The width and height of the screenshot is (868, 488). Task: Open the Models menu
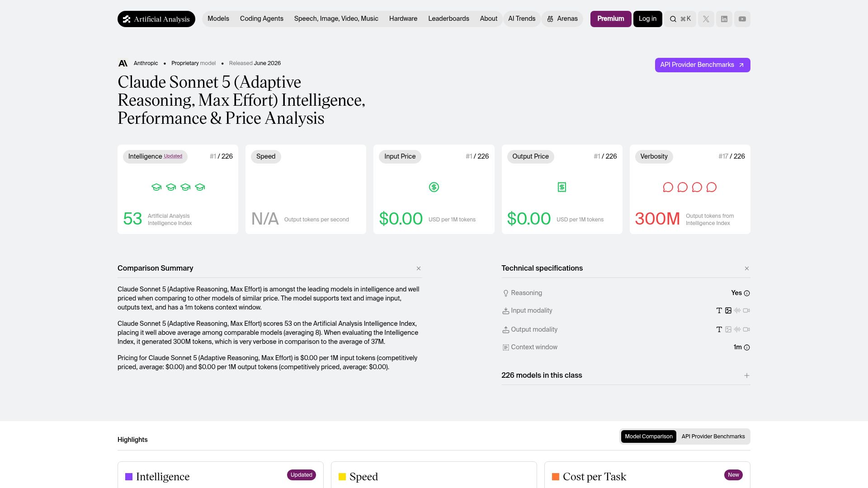(x=218, y=19)
